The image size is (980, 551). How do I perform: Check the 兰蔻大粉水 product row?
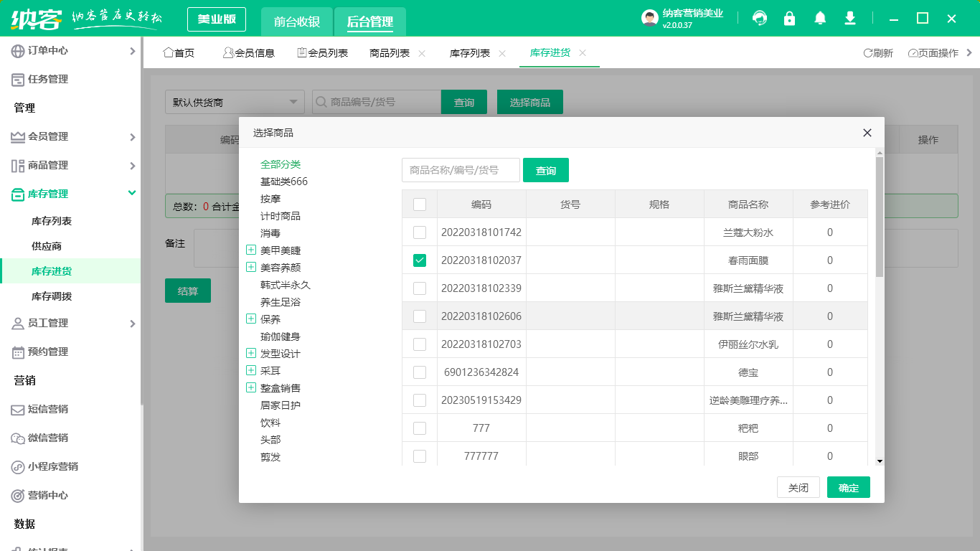(420, 232)
